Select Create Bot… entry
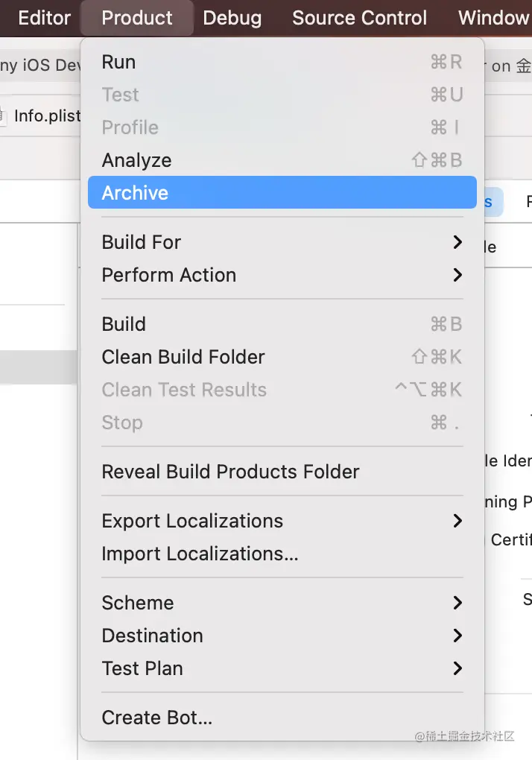Viewport: 532px width, 760px height. click(x=282, y=718)
